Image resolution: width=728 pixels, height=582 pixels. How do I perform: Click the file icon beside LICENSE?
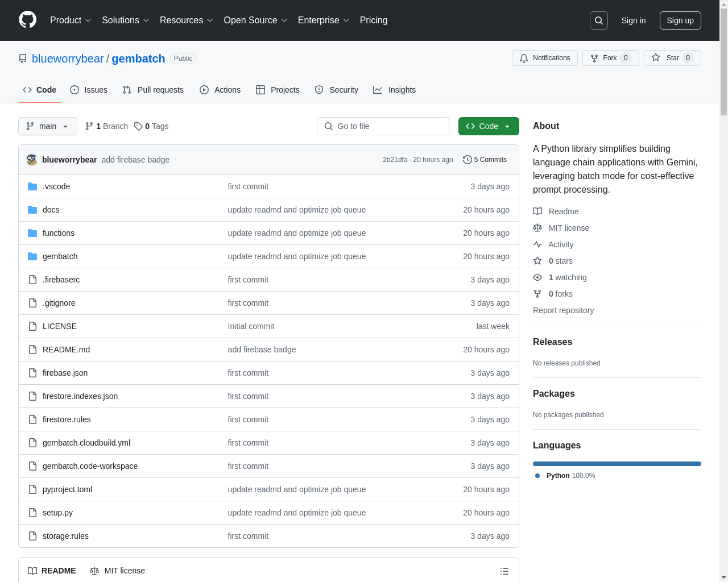coord(32,326)
